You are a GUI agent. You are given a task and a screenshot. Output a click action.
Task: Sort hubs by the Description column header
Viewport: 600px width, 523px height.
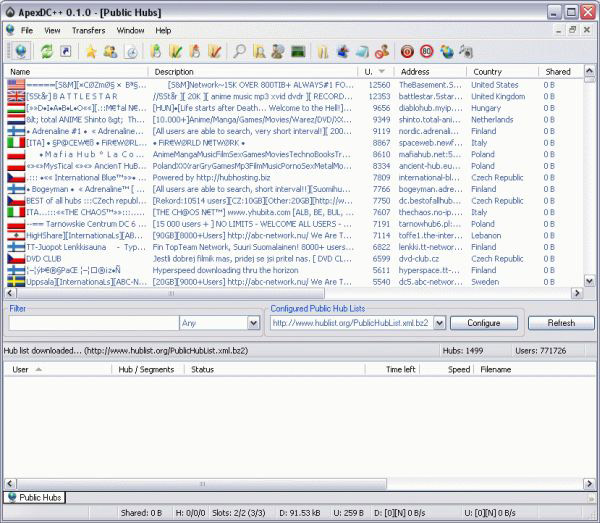[253, 72]
